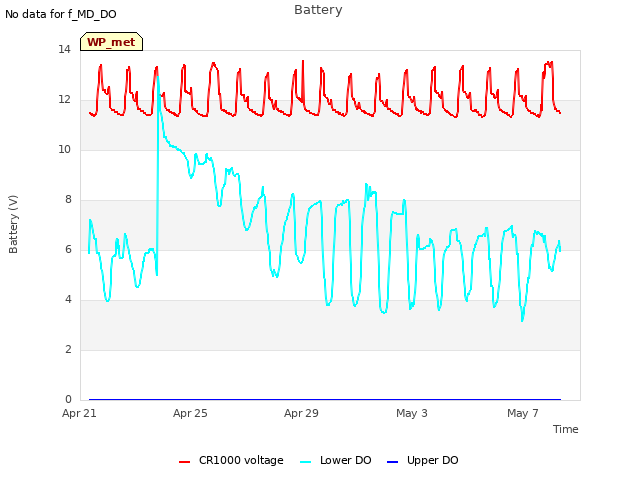640x480 pixels.
Task: Toggle the Lower DO legend entry
Action: [x=336, y=460]
